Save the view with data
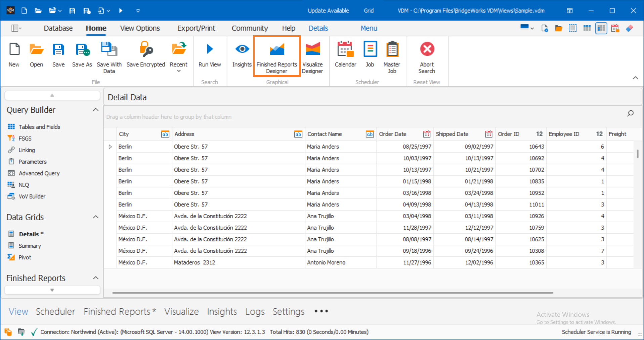644x340 pixels. tap(109, 56)
